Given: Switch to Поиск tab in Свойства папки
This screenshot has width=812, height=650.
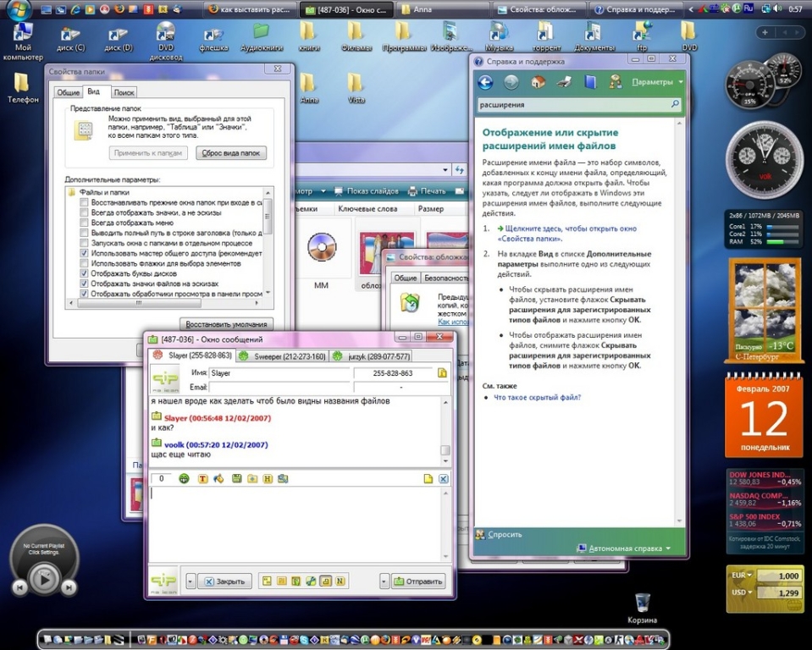Looking at the screenshot, I should pyautogui.click(x=124, y=92).
